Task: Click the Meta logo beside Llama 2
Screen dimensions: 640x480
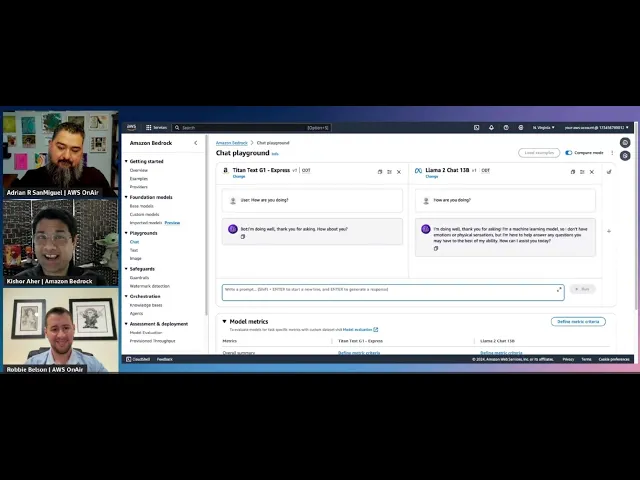Action: (418, 171)
